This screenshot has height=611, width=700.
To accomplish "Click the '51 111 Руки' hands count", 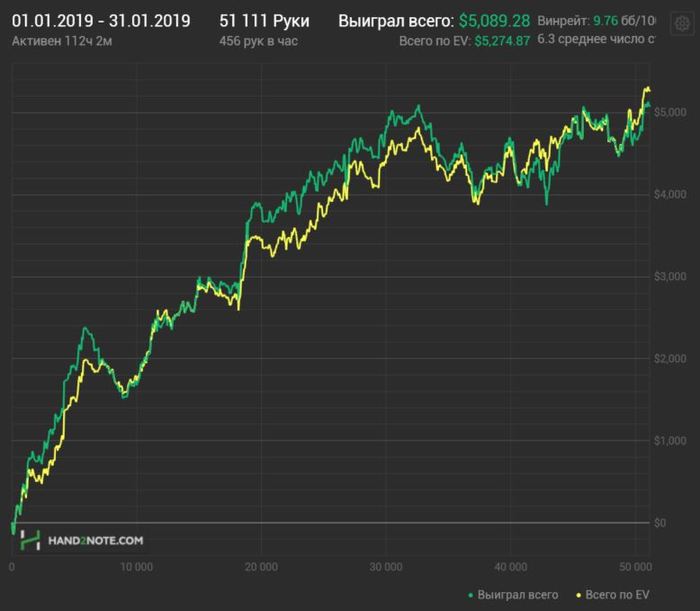I will coord(264,21).
